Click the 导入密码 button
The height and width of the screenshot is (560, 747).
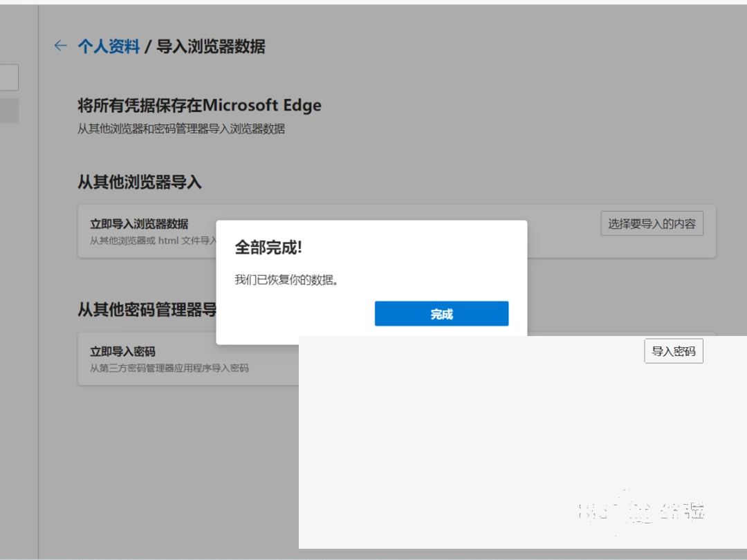(x=673, y=351)
